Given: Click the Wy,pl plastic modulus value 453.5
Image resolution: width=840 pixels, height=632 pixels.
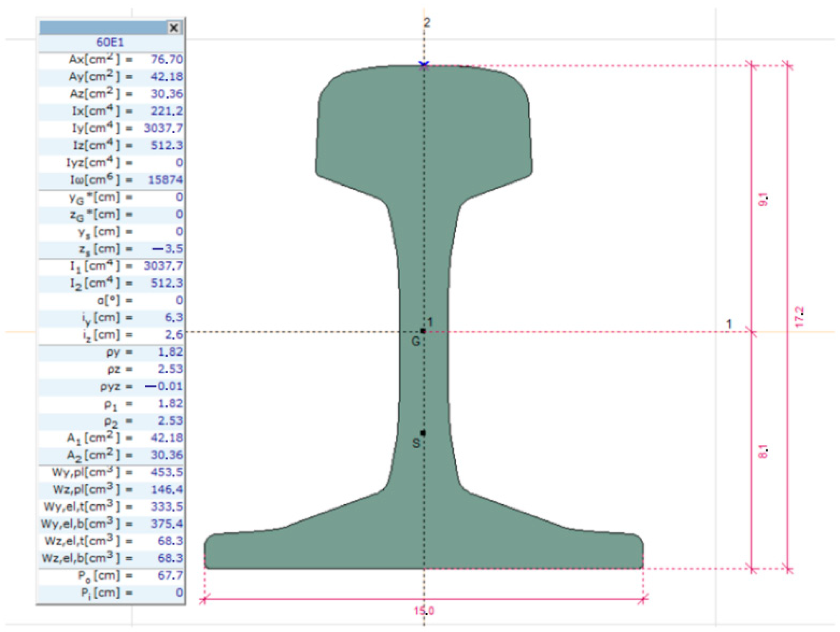Looking at the screenshot, I should coord(167,472).
